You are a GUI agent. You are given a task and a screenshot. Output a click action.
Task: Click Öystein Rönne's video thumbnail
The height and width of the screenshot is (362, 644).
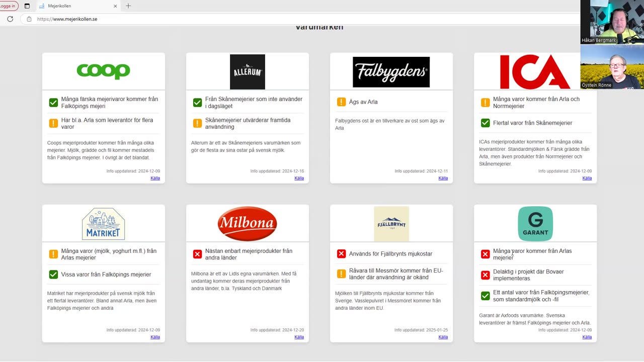tap(612, 67)
